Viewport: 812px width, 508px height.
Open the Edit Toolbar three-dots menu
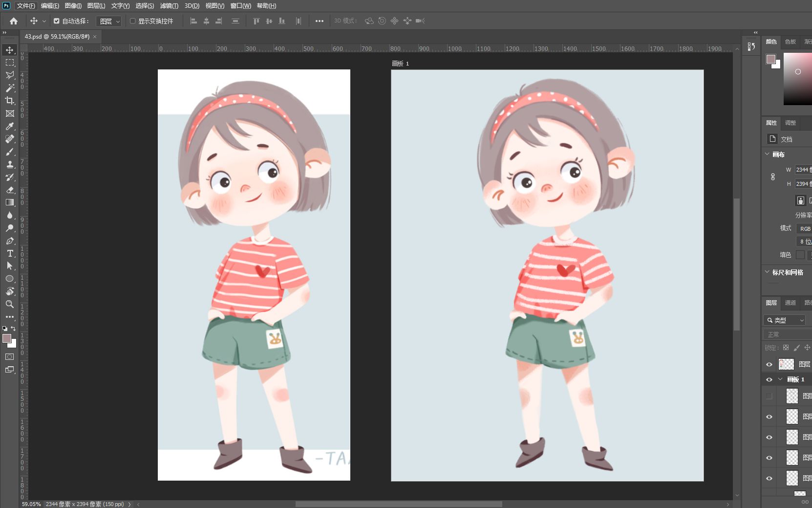coord(10,317)
